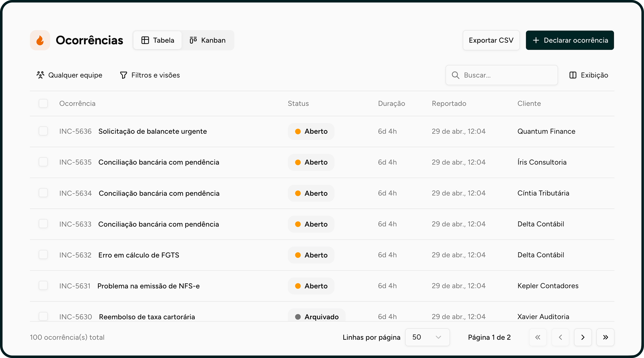Image resolution: width=644 pixels, height=358 pixels.
Task: Open INC-5635 Conciliação bancária com pendência
Action: [159, 162]
